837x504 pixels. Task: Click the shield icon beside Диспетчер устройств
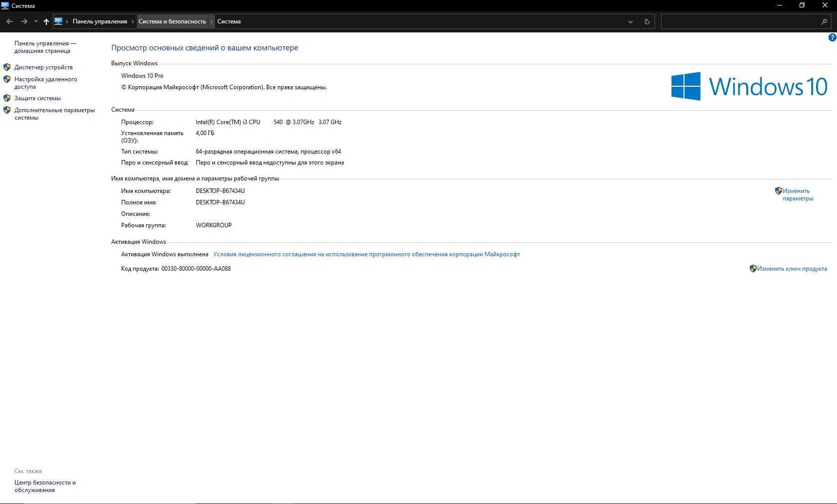click(7, 67)
